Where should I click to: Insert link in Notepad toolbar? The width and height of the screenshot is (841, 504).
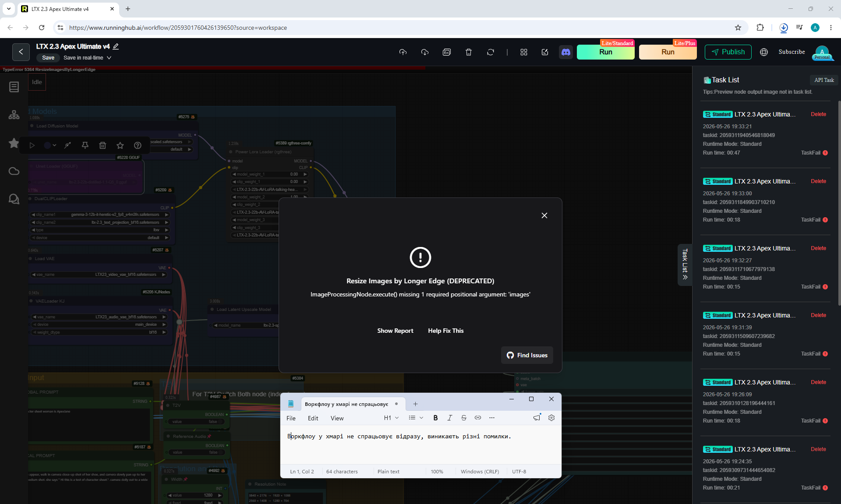point(478,418)
